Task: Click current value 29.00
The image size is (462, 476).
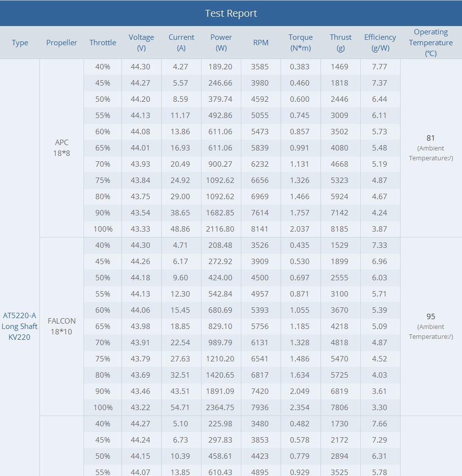Action: pos(180,197)
